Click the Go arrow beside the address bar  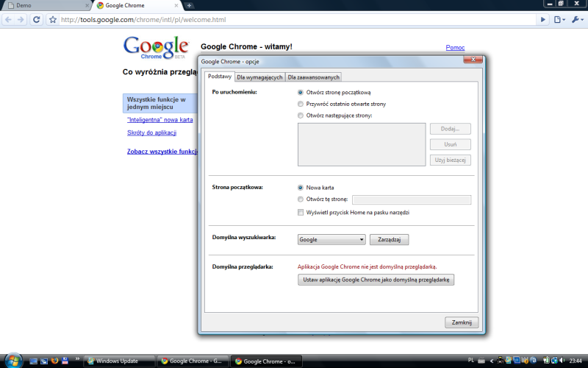(542, 20)
